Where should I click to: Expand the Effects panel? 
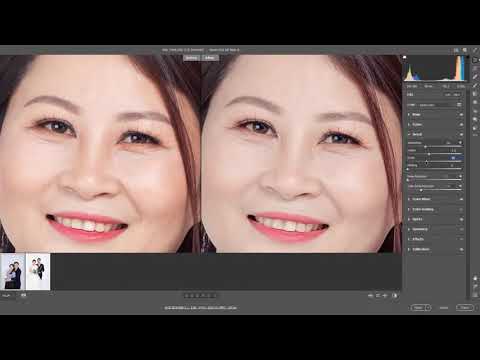click(409, 239)
